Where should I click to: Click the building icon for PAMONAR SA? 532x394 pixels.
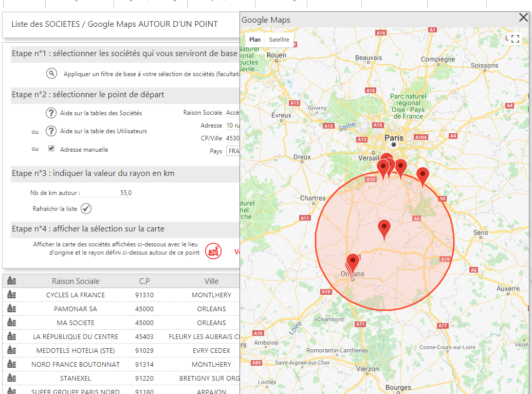tap(11, 309)
